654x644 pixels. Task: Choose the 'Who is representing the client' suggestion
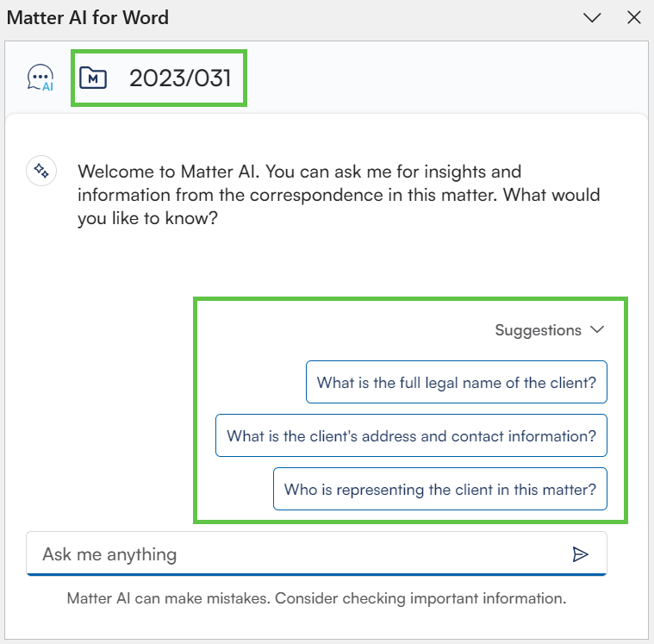coord(439,490)
